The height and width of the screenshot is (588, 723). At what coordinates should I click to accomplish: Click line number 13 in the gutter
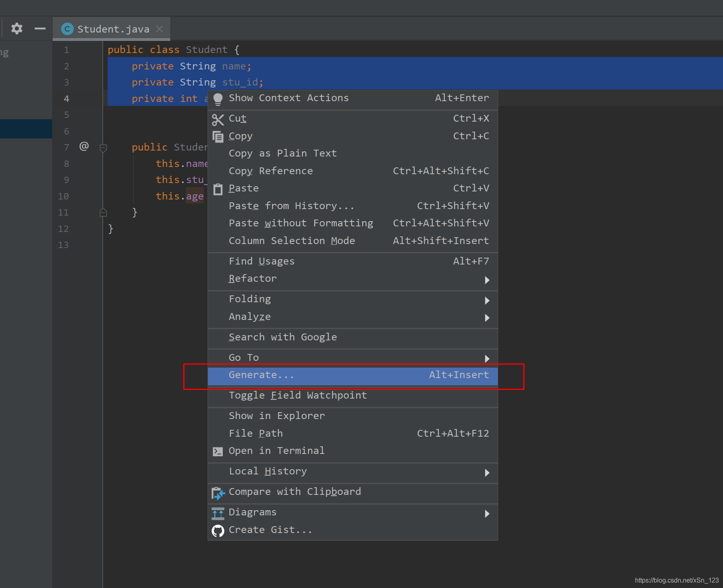pos(63,245)
